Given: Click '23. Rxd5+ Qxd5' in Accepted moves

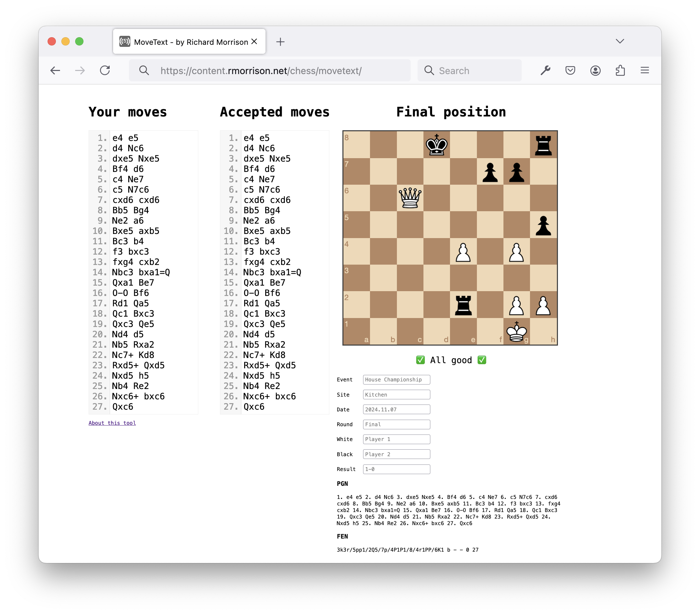Looking at the screenshot, I should pos(270,365).
